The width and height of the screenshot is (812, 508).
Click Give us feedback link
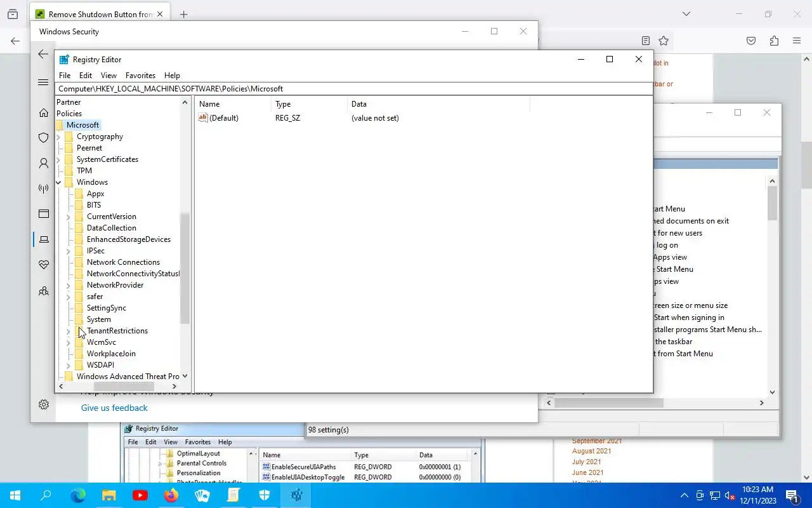point(114,408)
